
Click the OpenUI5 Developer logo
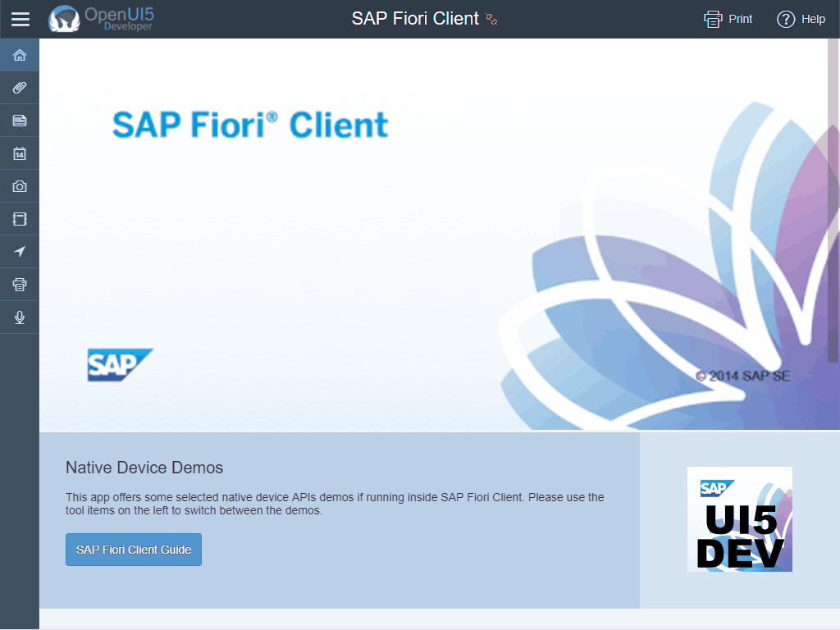coord(101,19)
